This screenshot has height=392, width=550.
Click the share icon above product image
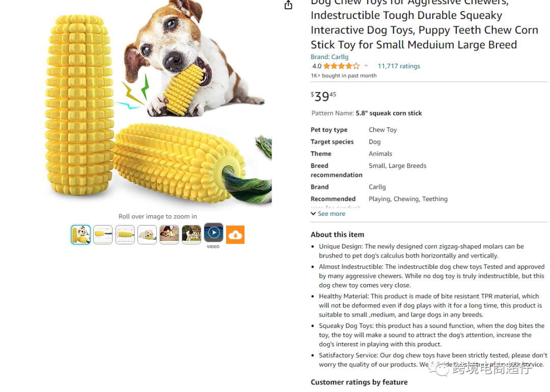coord(288,5)
